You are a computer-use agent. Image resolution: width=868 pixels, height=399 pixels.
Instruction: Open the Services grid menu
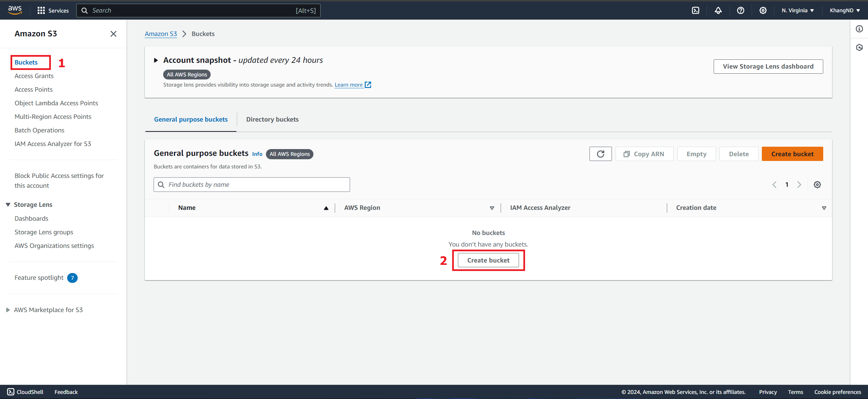[x=53, y=11]
